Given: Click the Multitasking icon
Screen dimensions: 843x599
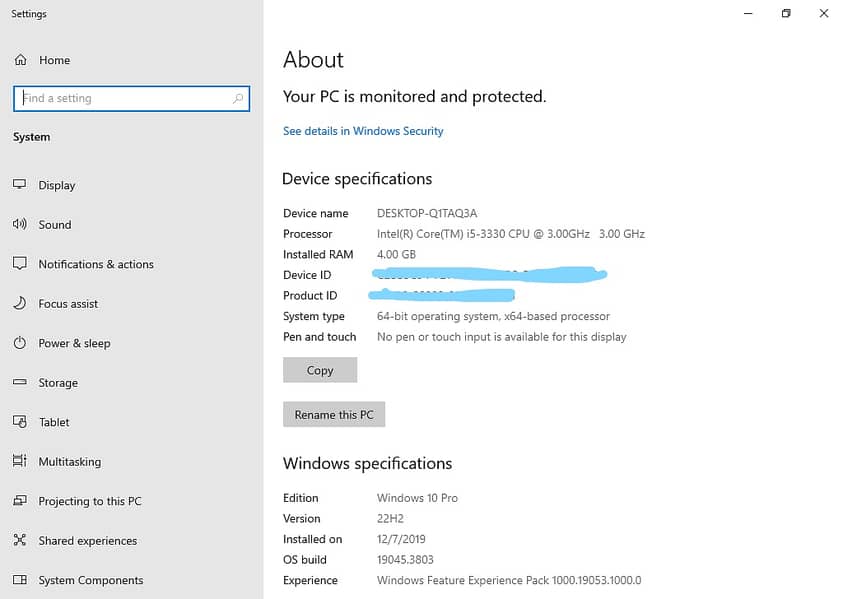Looking at the screenshot, I should (x=19, y=461).
